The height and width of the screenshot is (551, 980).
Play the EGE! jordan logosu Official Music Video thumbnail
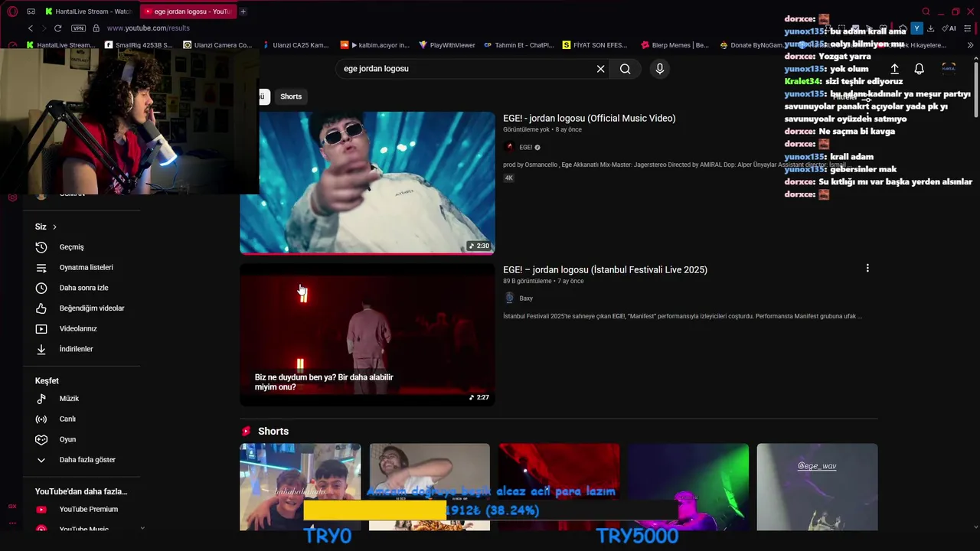pyautogui.click(x=367, y=183)
